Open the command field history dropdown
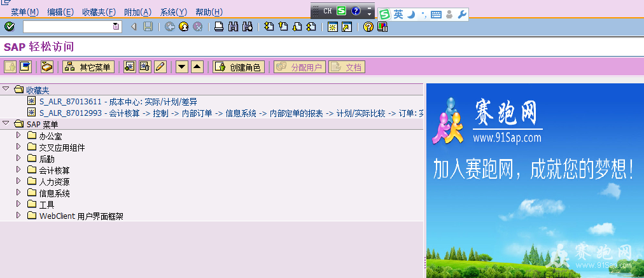 click(x=116, y=27)
